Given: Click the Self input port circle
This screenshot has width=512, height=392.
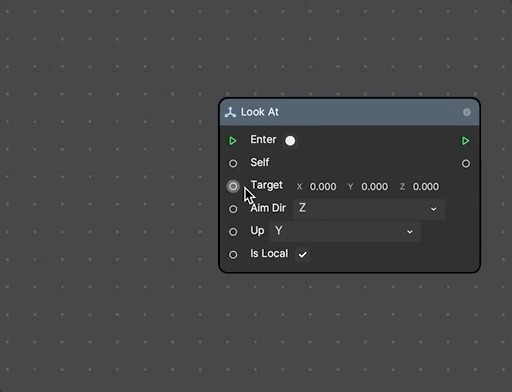Looking at the screenshot, I should pyautogui.click(x=233, y=163).
